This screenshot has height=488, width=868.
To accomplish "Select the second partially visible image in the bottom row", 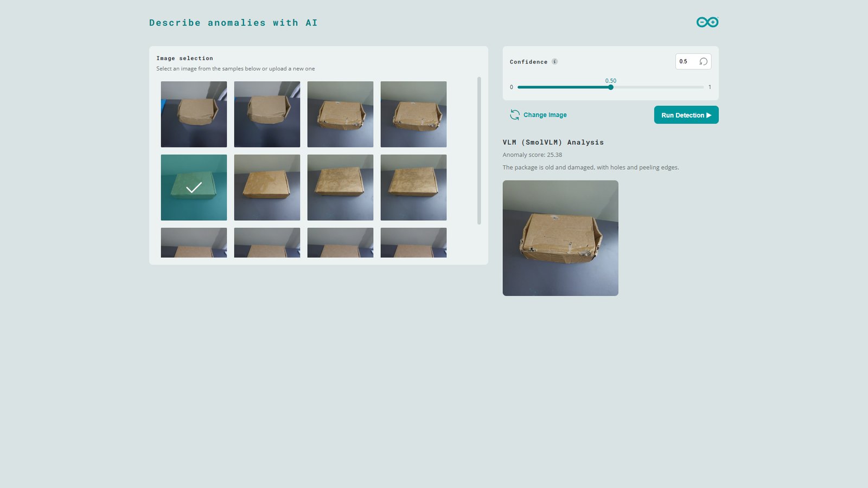I will (267, 242).
